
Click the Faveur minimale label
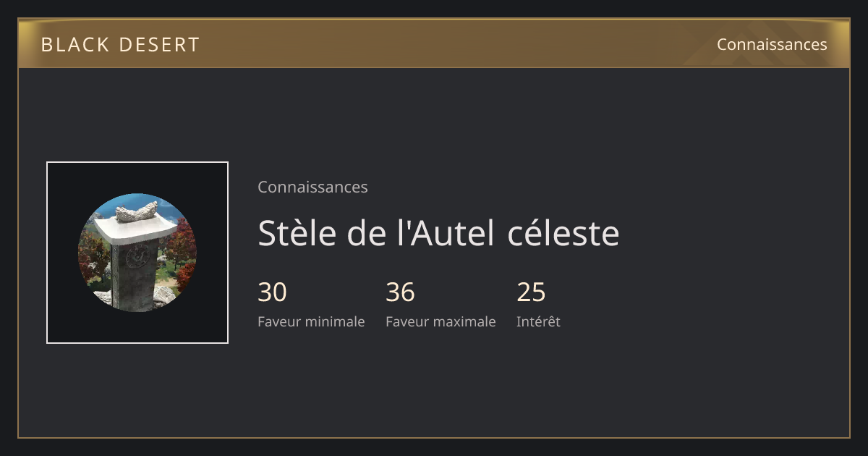(311, 321)
